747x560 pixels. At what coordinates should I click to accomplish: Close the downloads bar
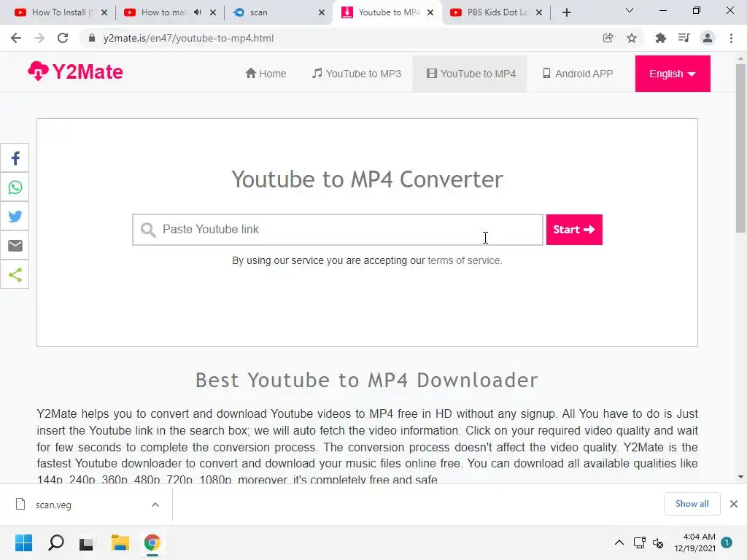point(734,504)
